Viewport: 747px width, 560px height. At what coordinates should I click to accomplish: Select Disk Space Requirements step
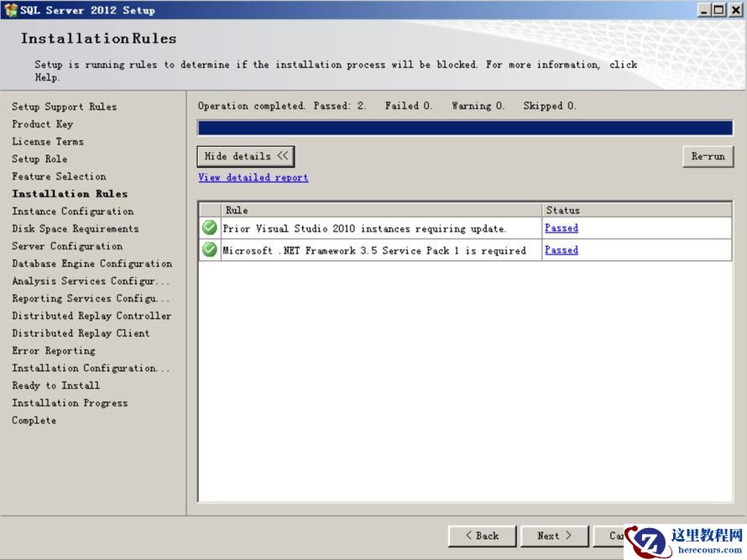click(x=76, y=228)
